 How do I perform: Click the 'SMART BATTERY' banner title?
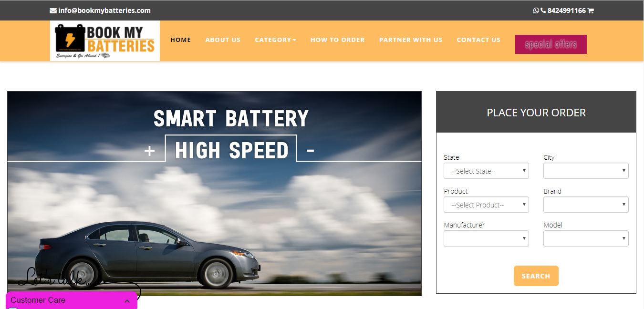231,119
